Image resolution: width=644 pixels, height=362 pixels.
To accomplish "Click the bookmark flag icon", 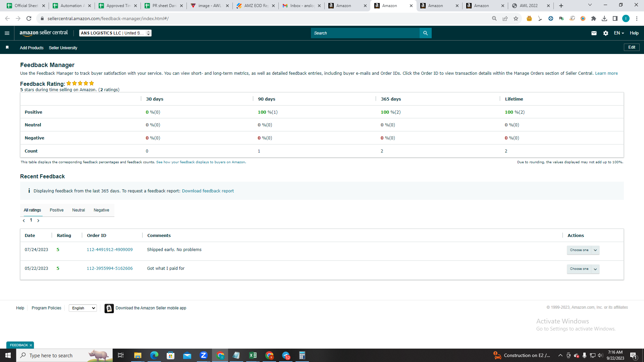I will click(x=7, y=47).
